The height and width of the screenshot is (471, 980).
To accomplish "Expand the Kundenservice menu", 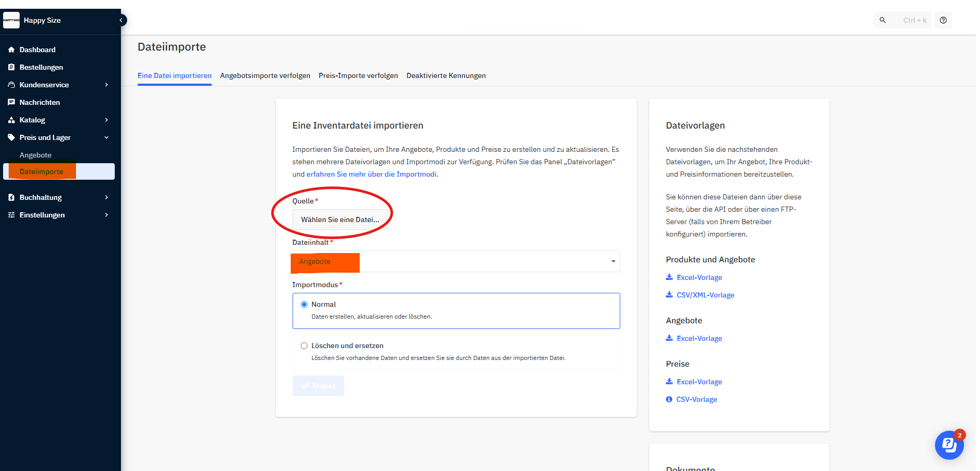I will tap(106, 85).
